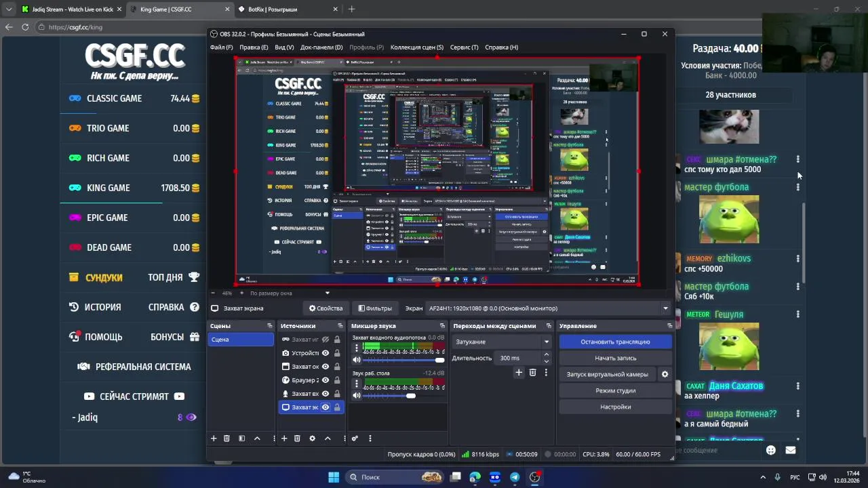Screen dimensions: 868x488
Task: Delete the scene via the Сцены trash icon
Action: [226, 439]
